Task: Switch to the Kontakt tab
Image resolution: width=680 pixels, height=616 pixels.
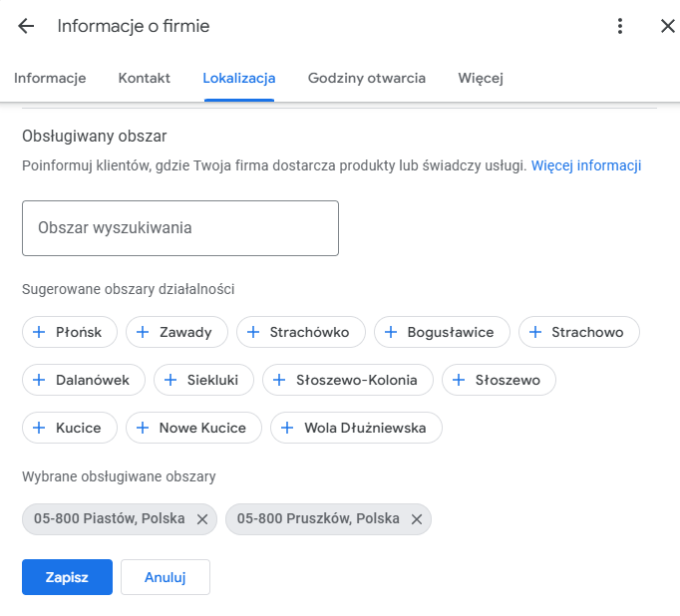Action: pos(144,78)
